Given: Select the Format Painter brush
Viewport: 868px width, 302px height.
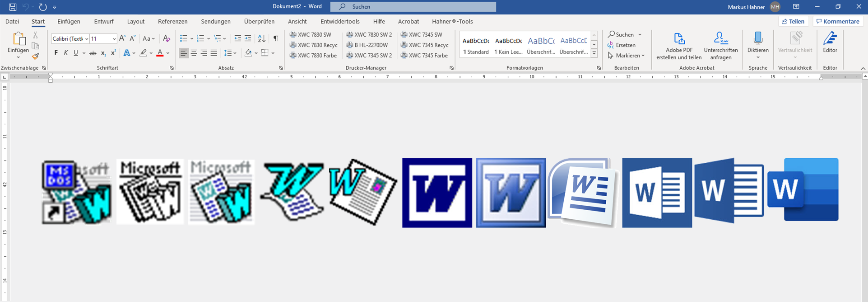Looking at the screenshot, I should pos(35,56).
